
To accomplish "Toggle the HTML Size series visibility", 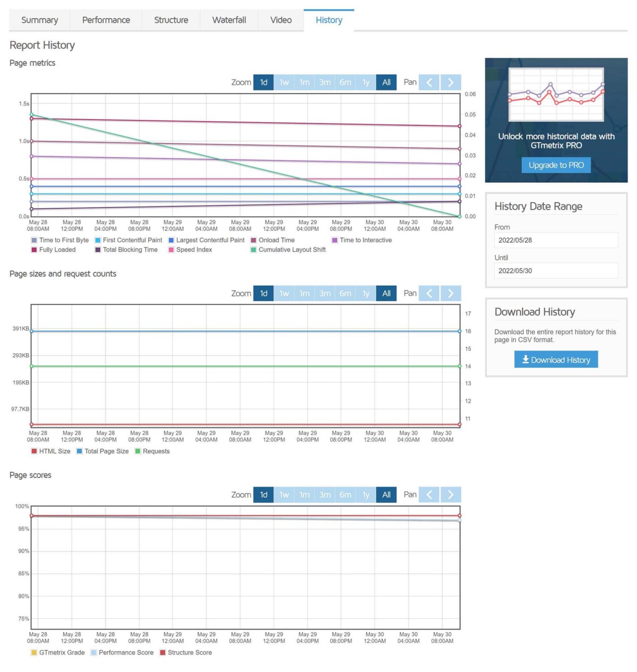I will [51, 451].
